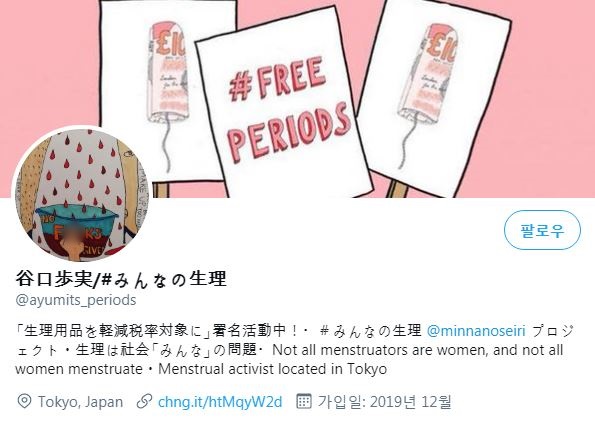Open the circular profile avatar picture

point(81,195)
